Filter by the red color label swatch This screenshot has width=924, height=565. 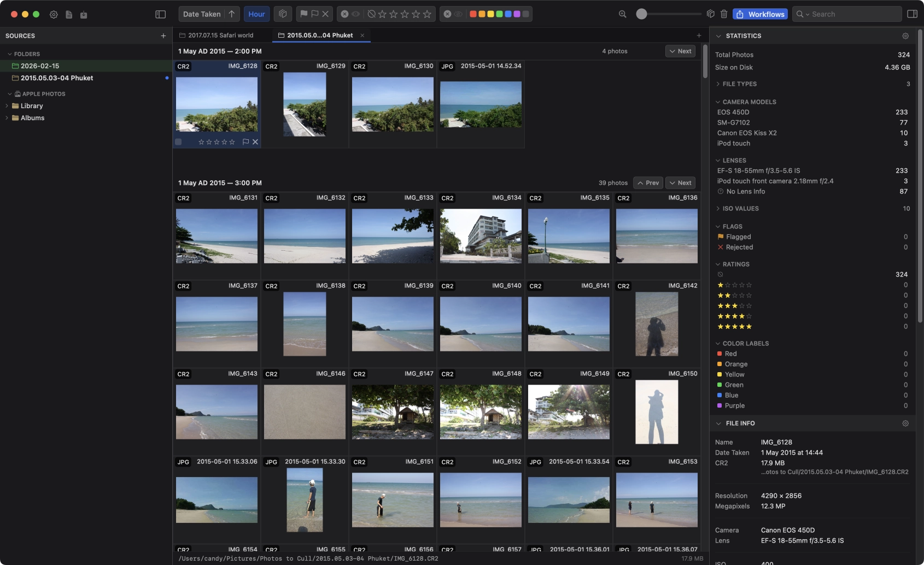473,14
